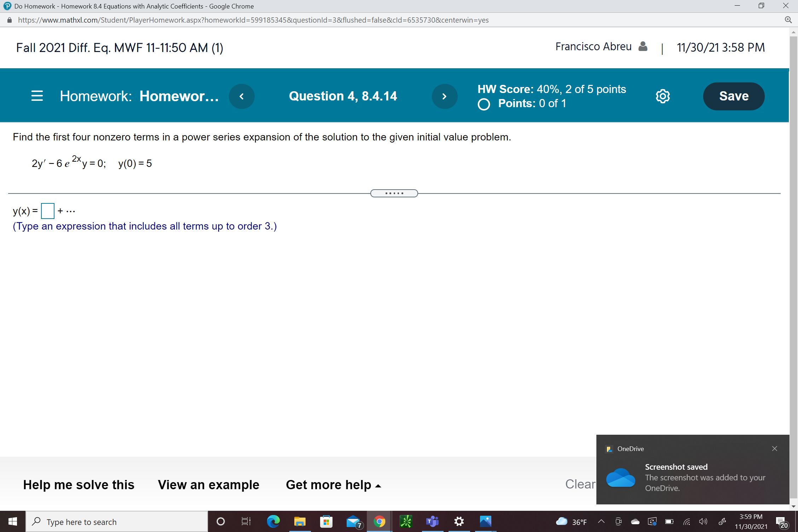
Task: Open the volume speaker icon in system tray
Action: (x=703, y=521)
